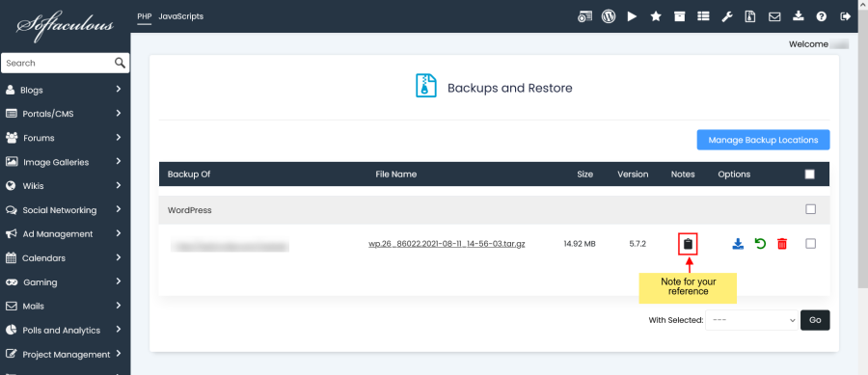Tick the WordPress group checkbox
Viewport: 868px width, 375px height.
click(x=810, y=209)
